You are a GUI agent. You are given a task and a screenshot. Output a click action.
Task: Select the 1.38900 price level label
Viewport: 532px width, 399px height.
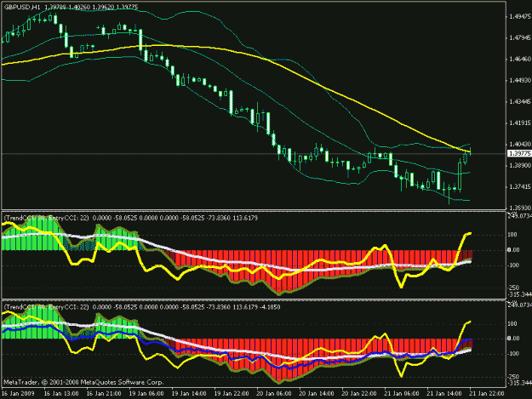pyautogui.click(x=520, y=165)
